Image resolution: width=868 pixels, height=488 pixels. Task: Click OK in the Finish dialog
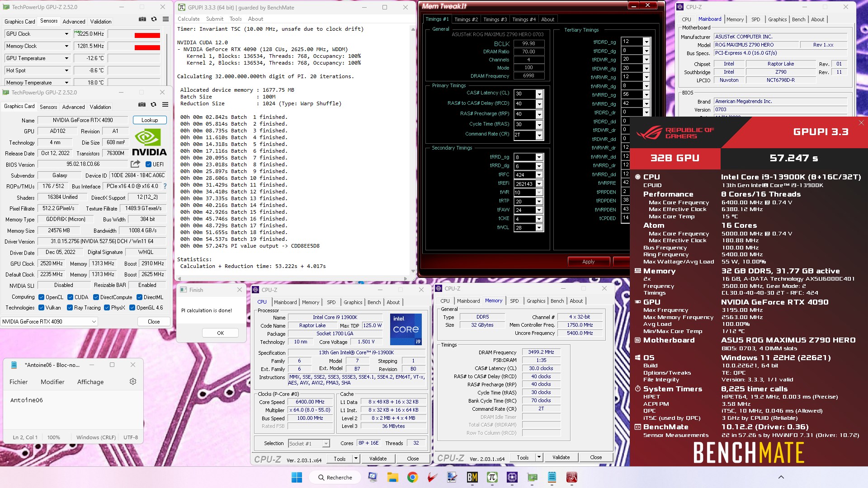[221, 333]
